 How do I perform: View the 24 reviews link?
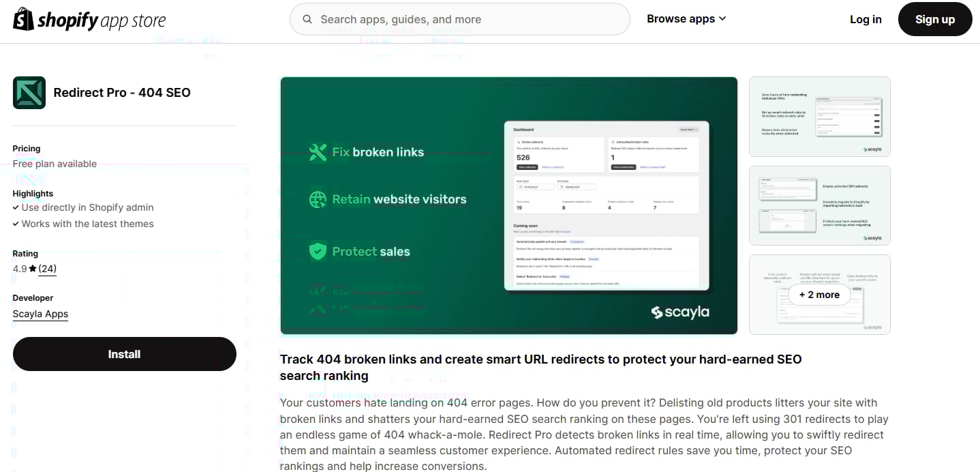[x=46, y=268]
